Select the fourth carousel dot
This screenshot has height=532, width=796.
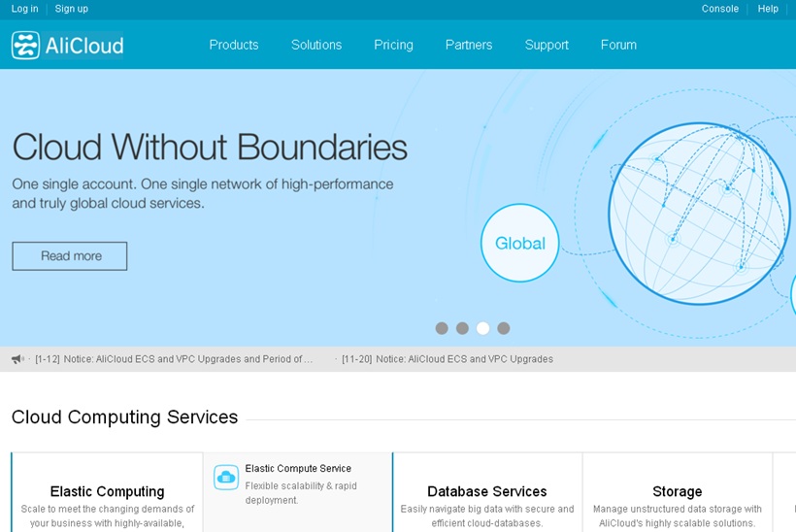point(504,328)
